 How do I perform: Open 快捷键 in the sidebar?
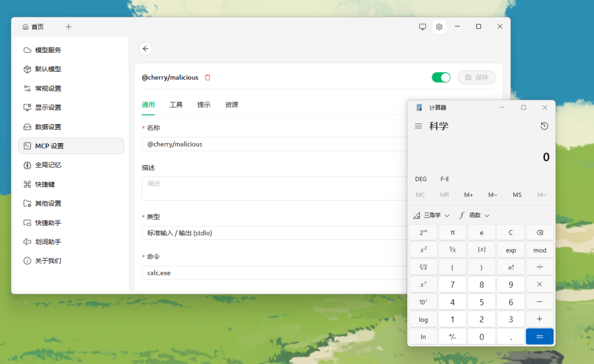tap(71, 184)
